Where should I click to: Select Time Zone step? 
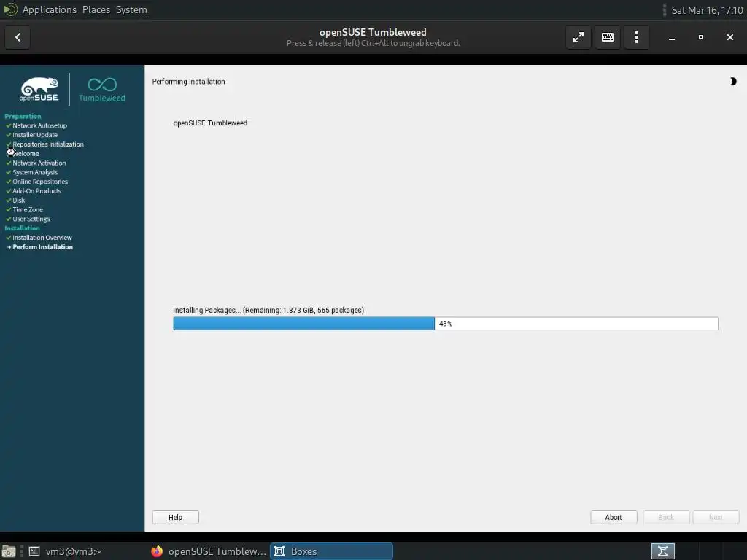click(28, 209)
